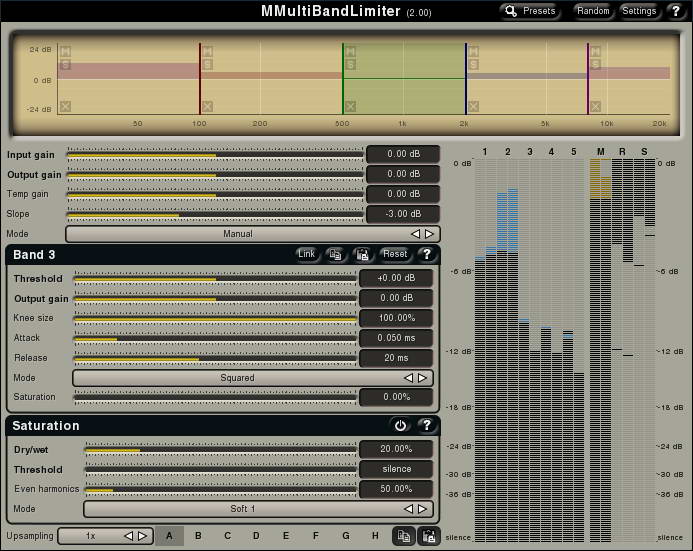Open Band 3 help question mark

point(426,254)
